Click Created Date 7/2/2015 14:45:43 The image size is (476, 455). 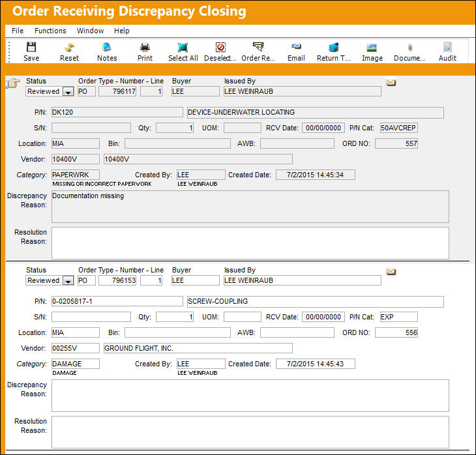pos(316,364)
